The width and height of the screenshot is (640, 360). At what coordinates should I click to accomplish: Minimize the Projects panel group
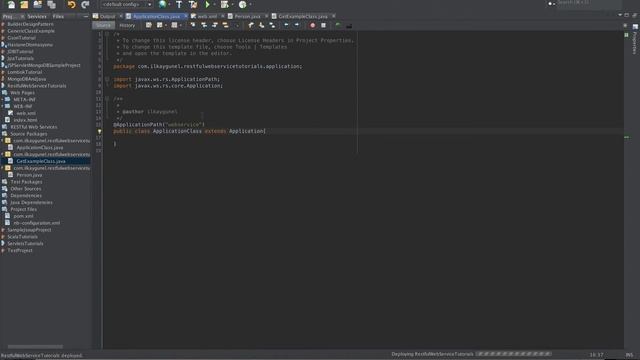coord(85,17)
